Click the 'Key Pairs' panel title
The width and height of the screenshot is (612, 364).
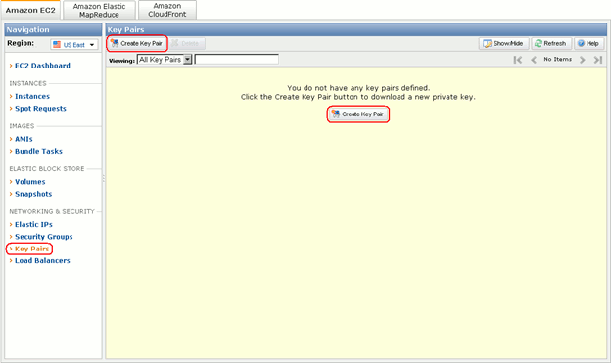(125, 29)
